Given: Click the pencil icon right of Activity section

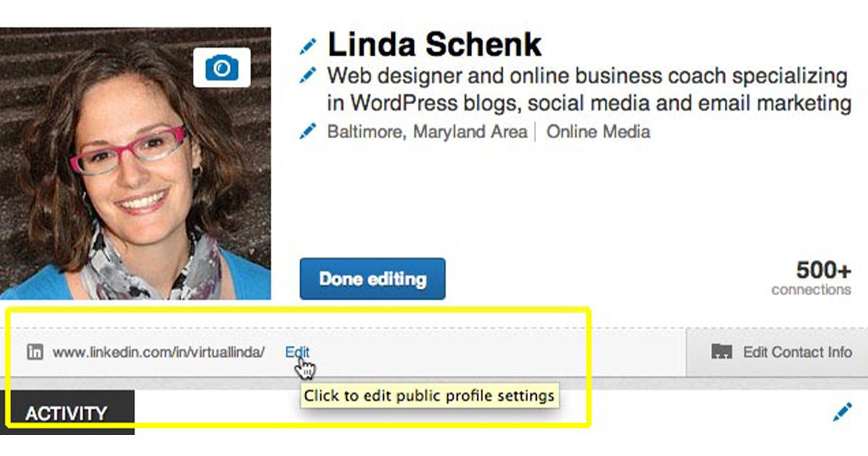Looking at the screenshot, I should click(x=843, y=413).
